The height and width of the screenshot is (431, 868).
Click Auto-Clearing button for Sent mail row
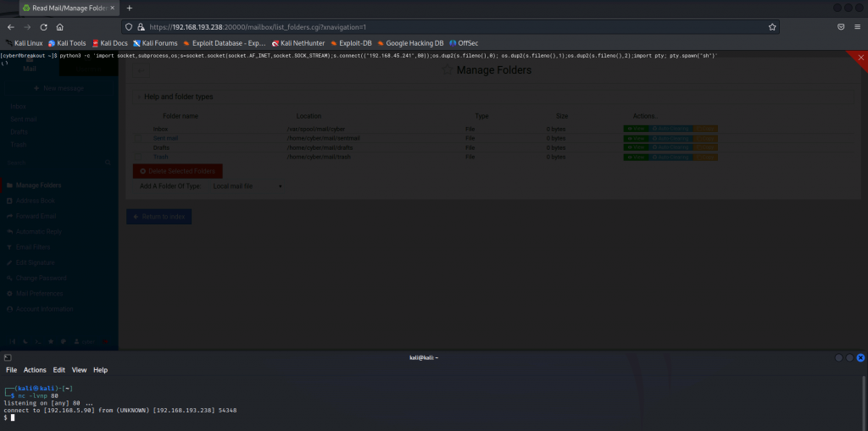(x=670, y=138)
